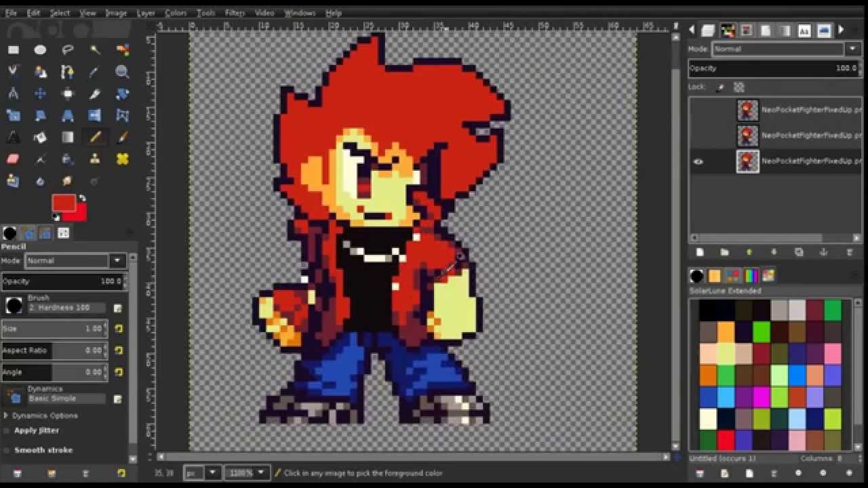The height and width of the screenshot is (488, 868).
Task: Select the Bucket Fill tool
Action: pyautogui.click(x=40, y=137)
